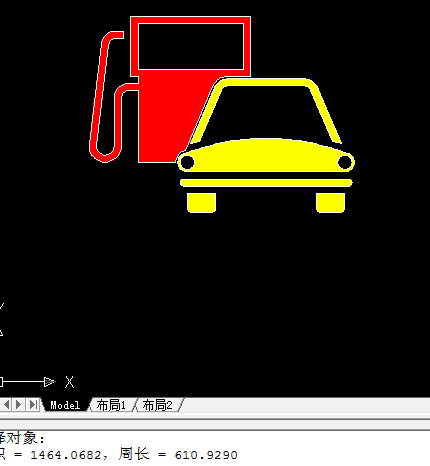The image size is (430, 466).
Task: Click the previous-tab left arrow
Action: [x=6, y=405]
